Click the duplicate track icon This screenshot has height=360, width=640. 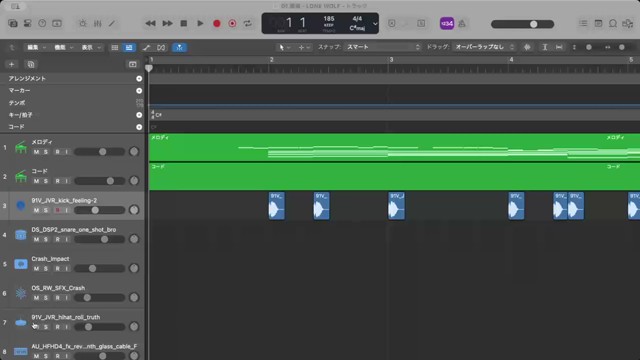(31, 64)
